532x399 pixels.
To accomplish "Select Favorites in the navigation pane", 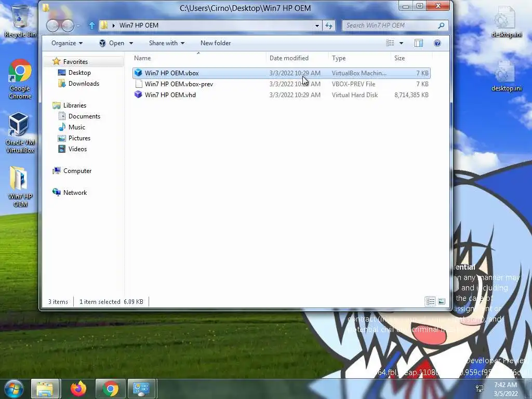I will tap(75, 62).
